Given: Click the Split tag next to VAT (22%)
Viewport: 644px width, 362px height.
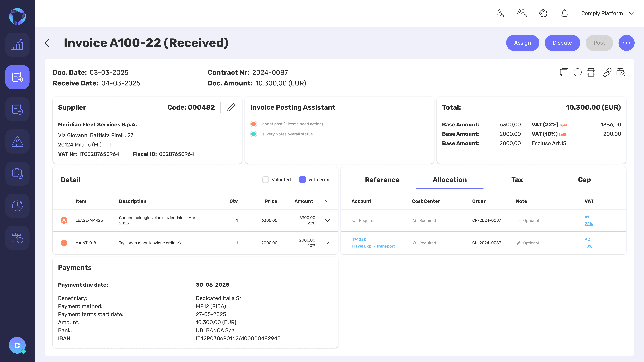Looking at the screenshot, I should pos(563,125).
